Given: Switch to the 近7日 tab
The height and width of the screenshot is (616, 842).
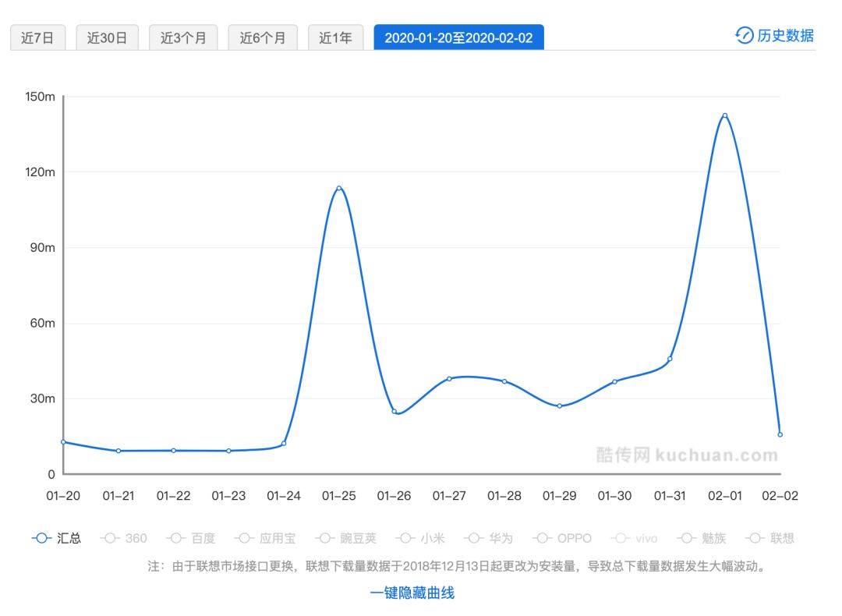Looking at the screenshot, I should click(x=37, y=37).
